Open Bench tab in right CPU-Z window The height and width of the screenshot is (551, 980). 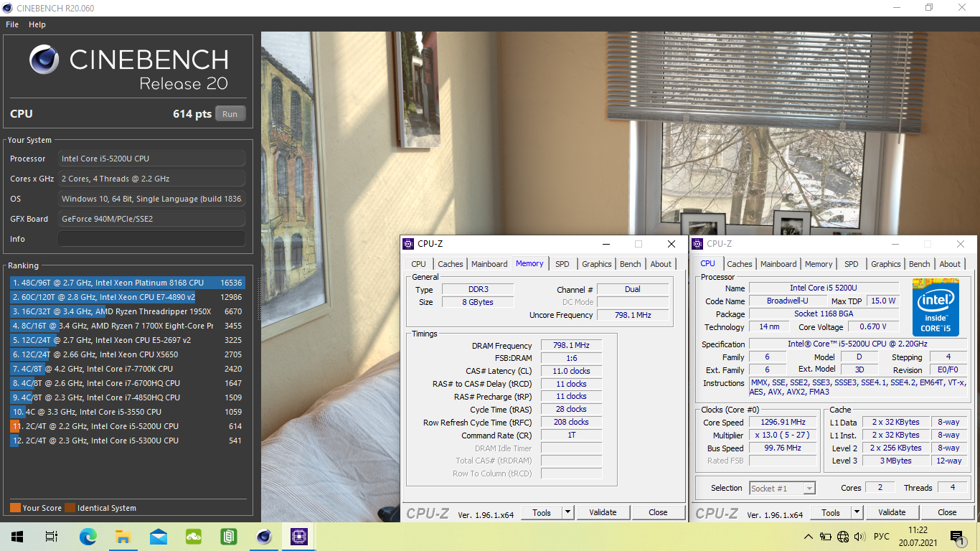point(920,264)
